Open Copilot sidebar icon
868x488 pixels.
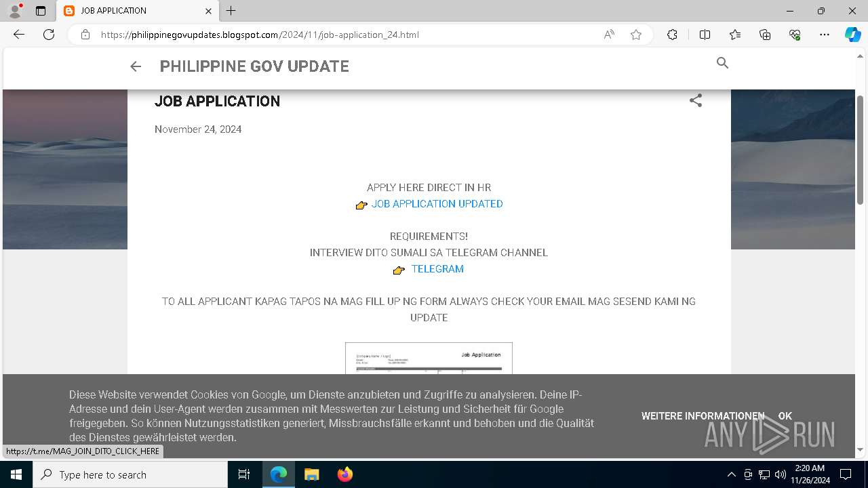[x=852, y=35]
